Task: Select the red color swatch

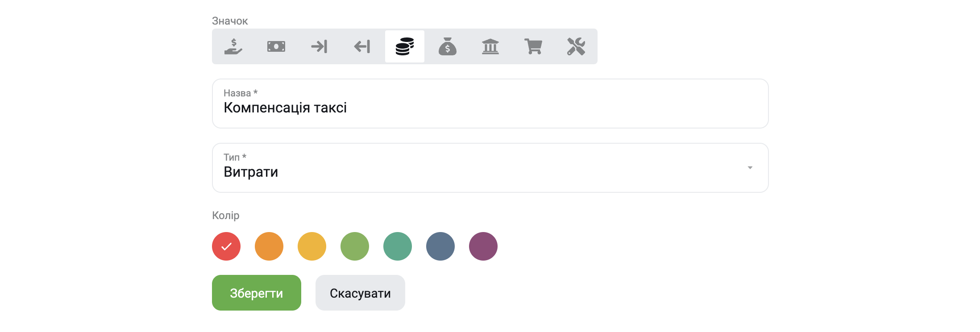Action: pos(226,246)
